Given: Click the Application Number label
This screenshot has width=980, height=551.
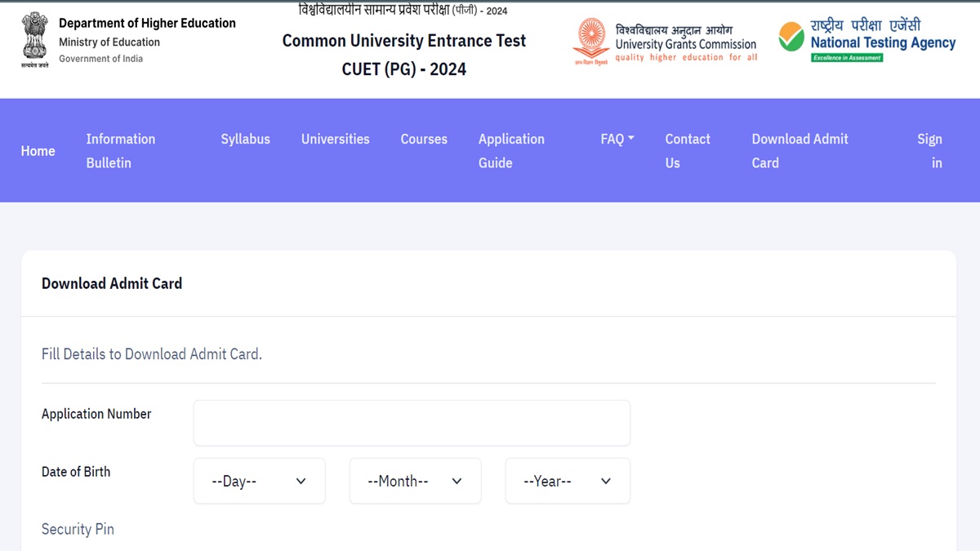Looking at the screenshot, I should [x=96, y=414].
